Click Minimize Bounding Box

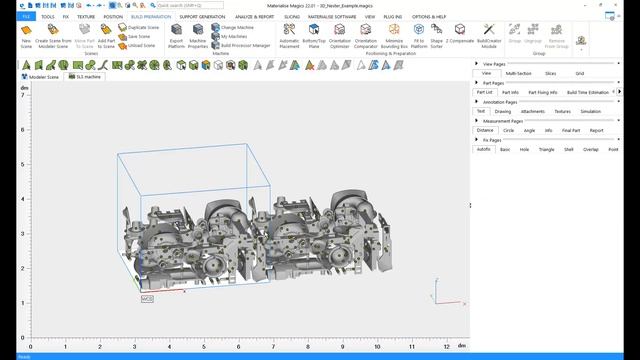pos(394,36)
